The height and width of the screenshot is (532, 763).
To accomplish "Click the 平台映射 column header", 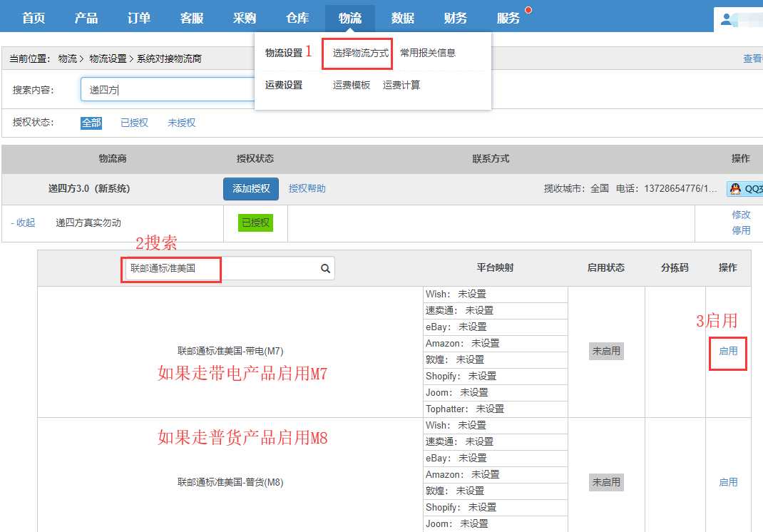I will pyautogui.click(x=495, y=267).
